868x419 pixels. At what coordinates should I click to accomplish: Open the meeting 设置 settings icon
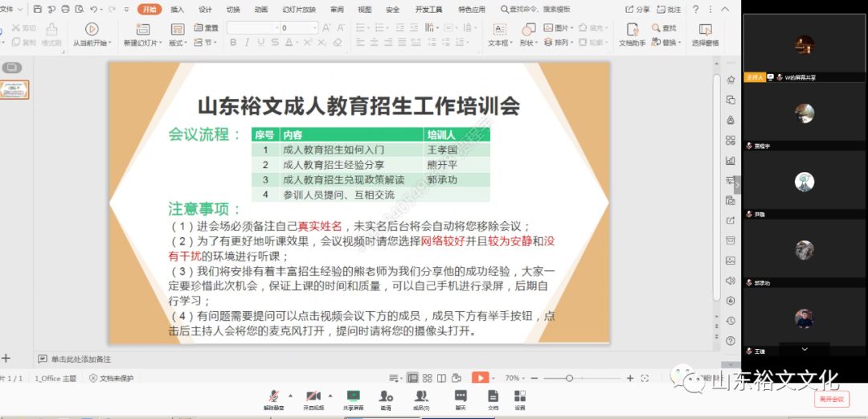point(520,396)
